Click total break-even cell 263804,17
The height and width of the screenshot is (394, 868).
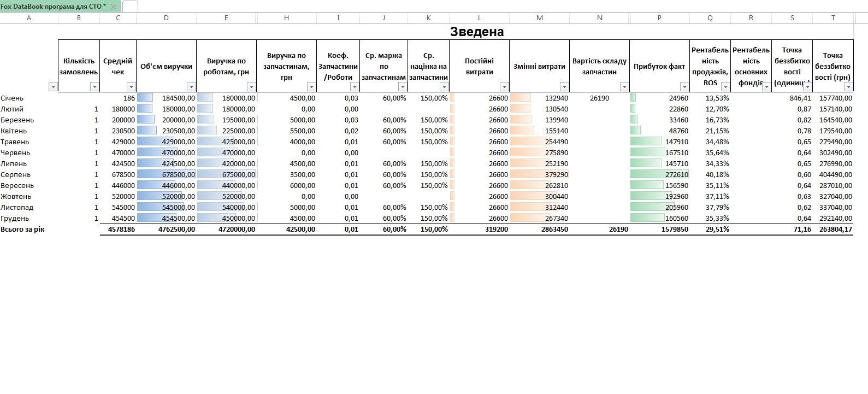tap(833, 230)
